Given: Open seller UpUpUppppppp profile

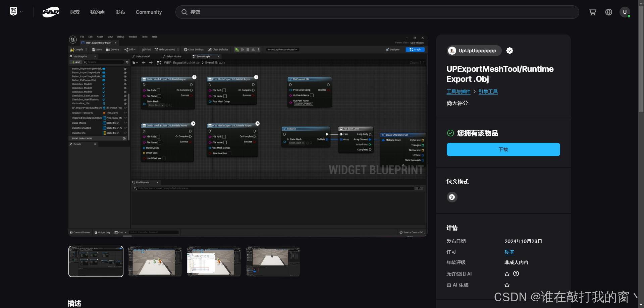Looking at the screenshot, I should (474, 51).
